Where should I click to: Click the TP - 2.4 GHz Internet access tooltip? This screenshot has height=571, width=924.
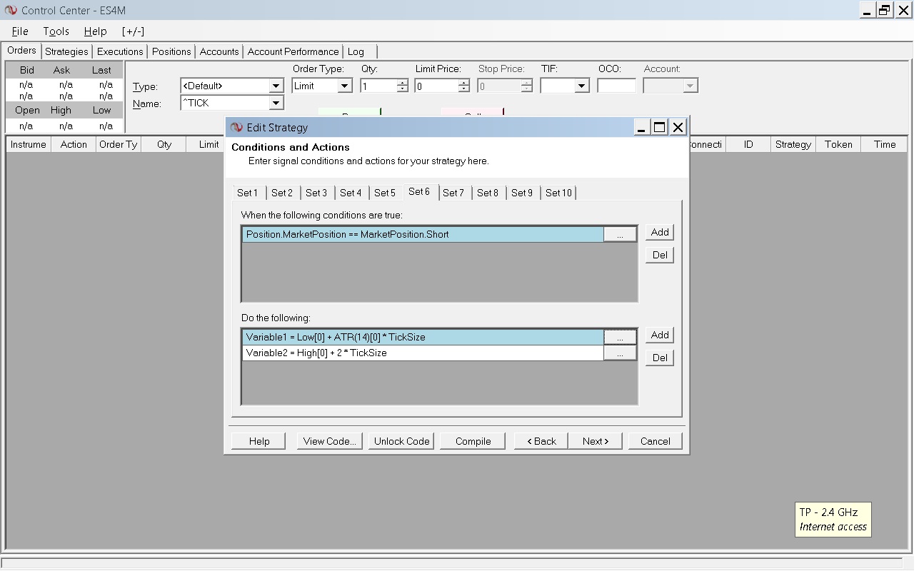(833, 520)
